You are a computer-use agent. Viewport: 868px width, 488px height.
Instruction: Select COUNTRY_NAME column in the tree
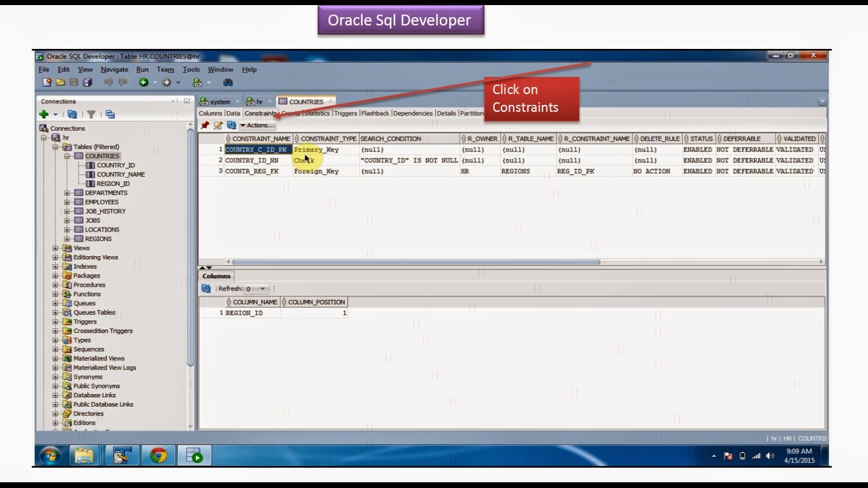(121, 175)
